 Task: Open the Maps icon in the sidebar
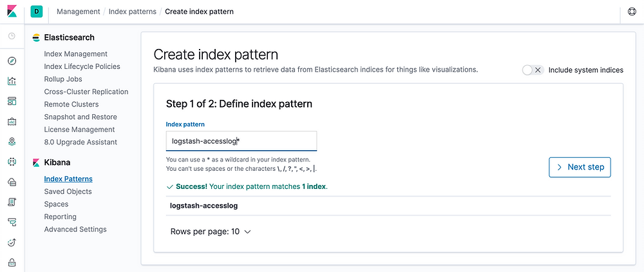pos(12,141)
